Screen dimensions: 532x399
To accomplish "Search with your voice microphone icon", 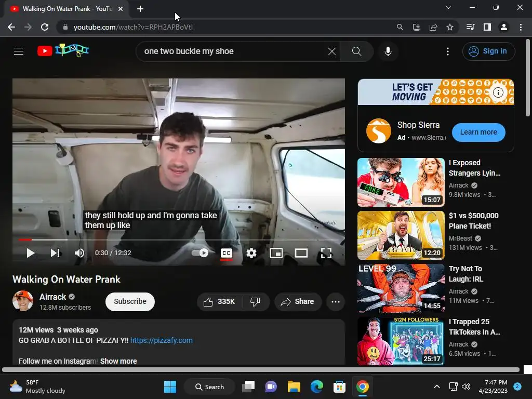I will pos(388,51).
